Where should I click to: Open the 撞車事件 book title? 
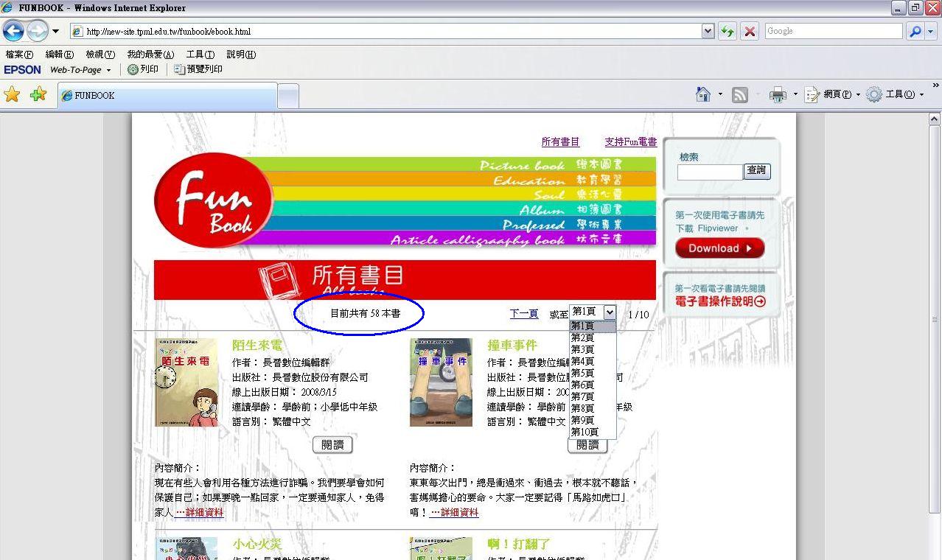pos(512,346)
